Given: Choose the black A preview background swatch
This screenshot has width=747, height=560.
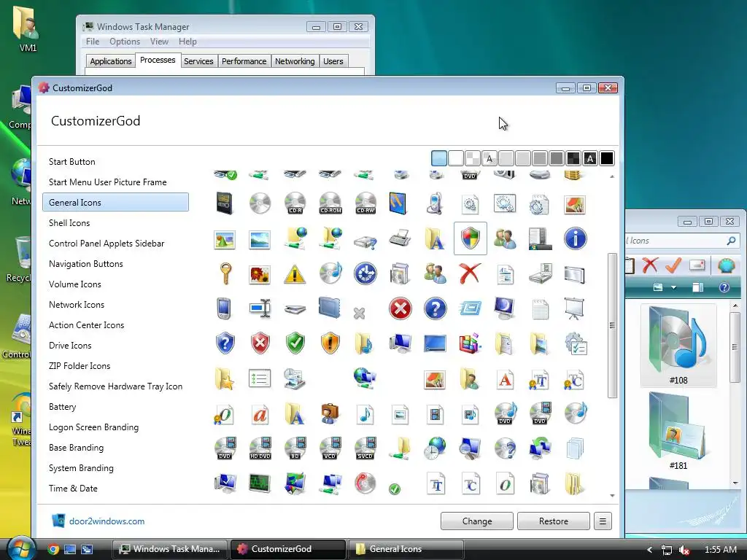Looking at the screenshot, I should [x=589, y=158].
